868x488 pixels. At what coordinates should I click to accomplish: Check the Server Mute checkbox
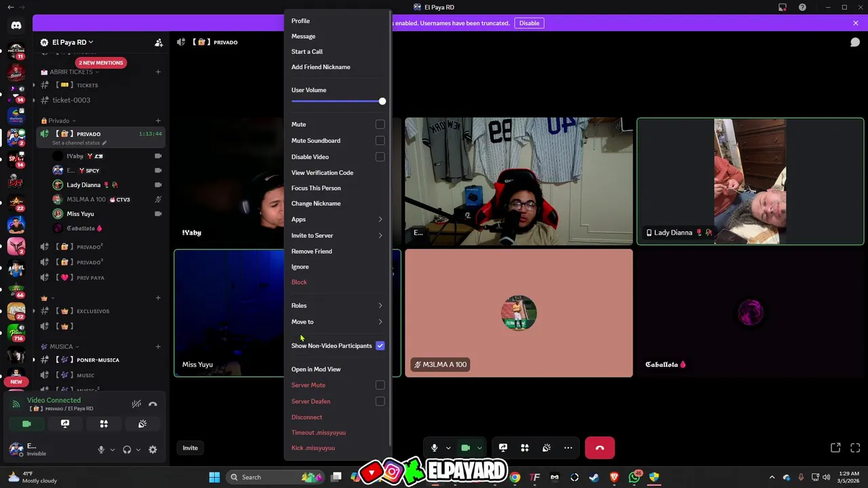380,385
